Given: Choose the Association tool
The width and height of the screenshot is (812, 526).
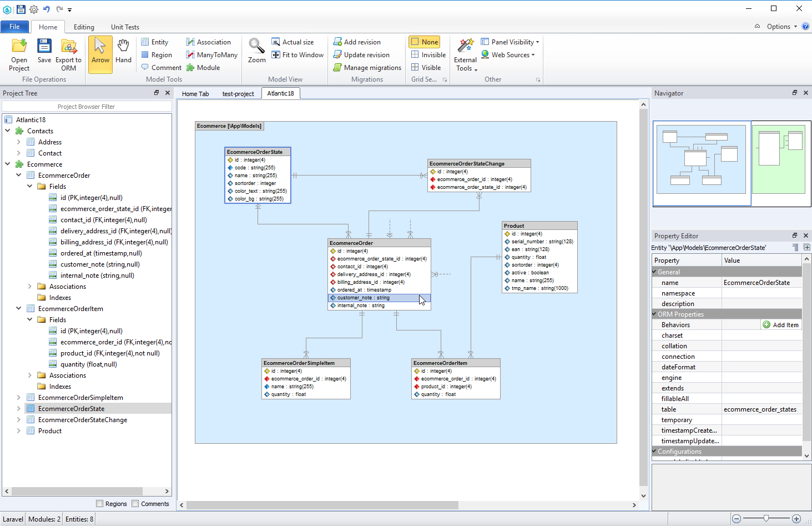Looking at the screenshot, I should pos(210,42).
